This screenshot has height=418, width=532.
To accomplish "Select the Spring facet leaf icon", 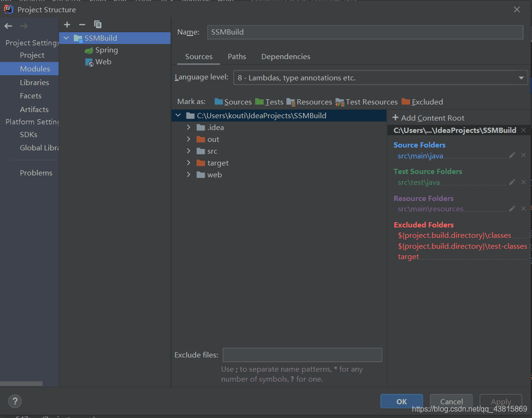I will pyautogui.click(x=89, y=50).
